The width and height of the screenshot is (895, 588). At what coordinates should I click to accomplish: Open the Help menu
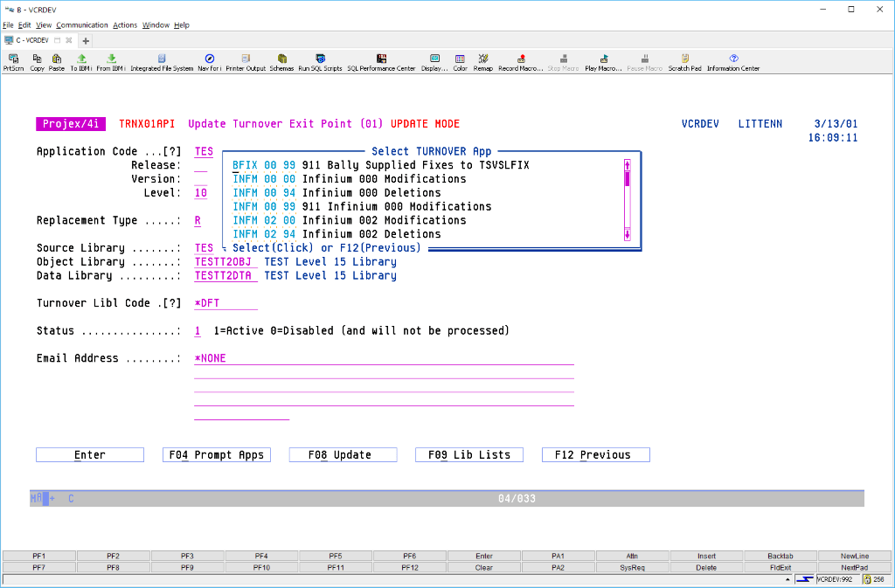click(x=182, y=25)
